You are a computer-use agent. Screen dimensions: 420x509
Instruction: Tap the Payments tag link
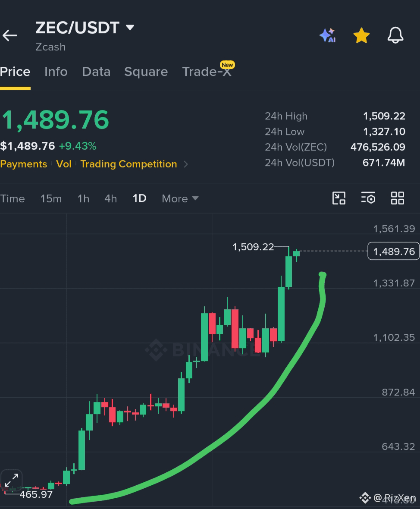[x=23, y=164]
